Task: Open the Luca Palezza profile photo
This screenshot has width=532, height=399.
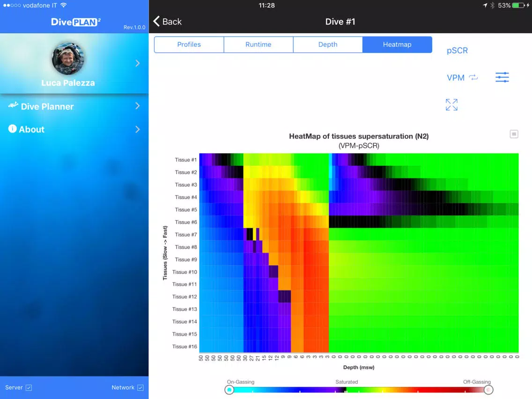Action: coord(68,59)
